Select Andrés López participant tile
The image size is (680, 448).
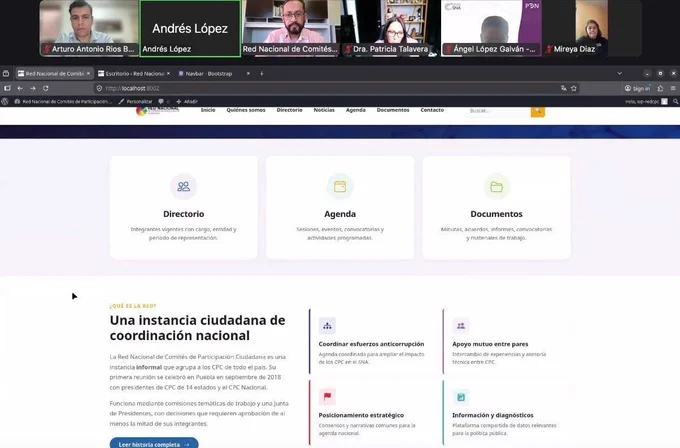[190, 28]
